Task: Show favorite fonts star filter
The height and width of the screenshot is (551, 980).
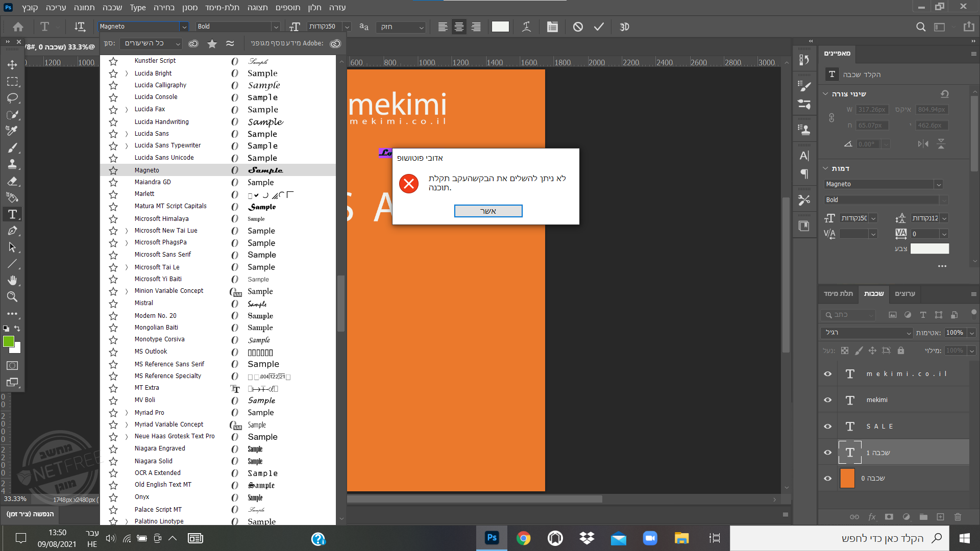Action: tap(212, 44)
